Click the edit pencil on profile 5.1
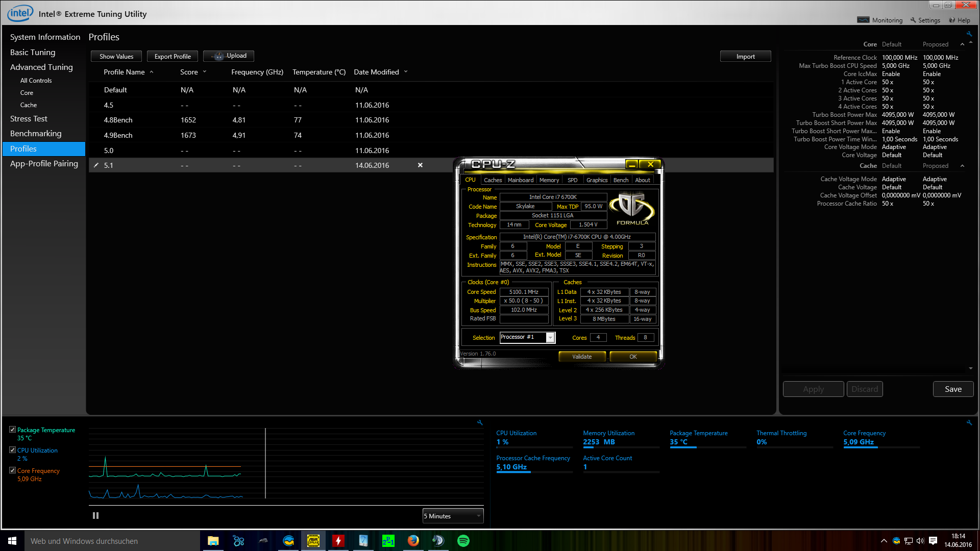The width and height of the screenshot is (980, 551). 96,165
